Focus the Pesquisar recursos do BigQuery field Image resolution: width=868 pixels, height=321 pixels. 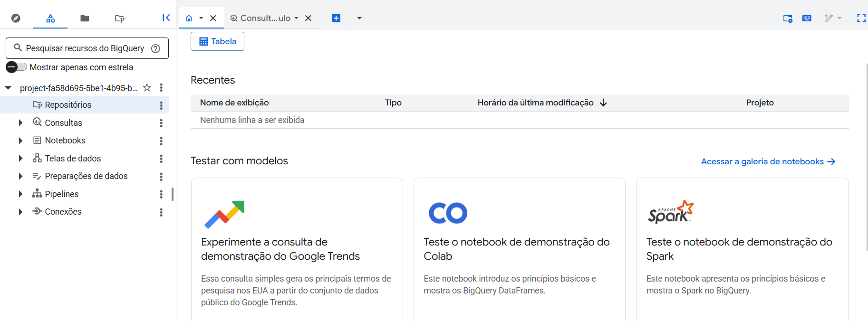87,48
